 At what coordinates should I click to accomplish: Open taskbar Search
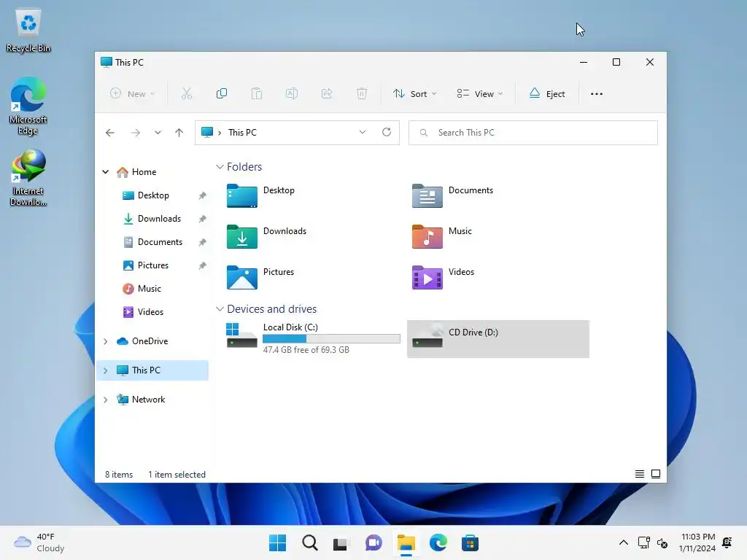click(309, 542)
